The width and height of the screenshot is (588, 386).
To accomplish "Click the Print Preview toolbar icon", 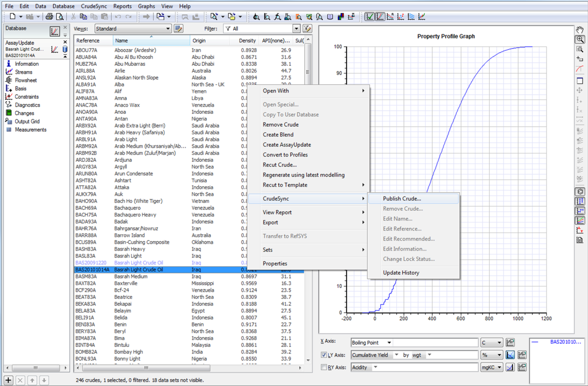I will click(60, 17).
